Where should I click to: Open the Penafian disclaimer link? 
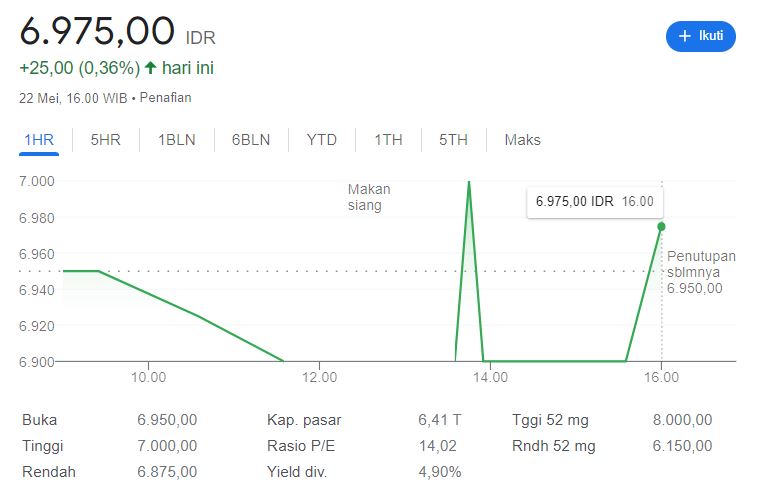point(166,98)
